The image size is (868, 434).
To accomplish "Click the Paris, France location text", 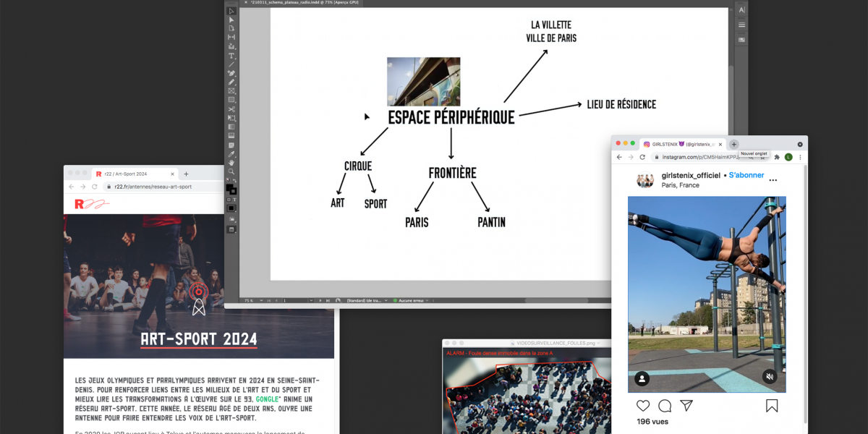I will coord(681,185).
